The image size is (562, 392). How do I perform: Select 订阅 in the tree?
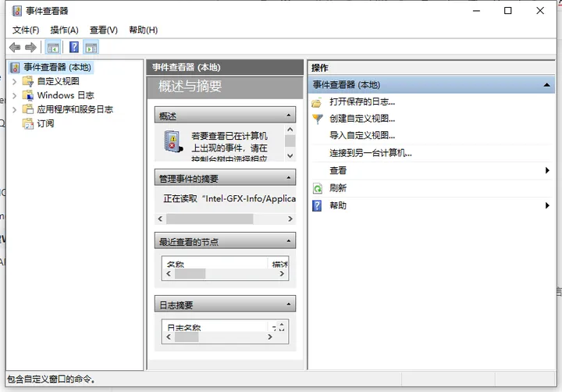(x=45, y=123)
